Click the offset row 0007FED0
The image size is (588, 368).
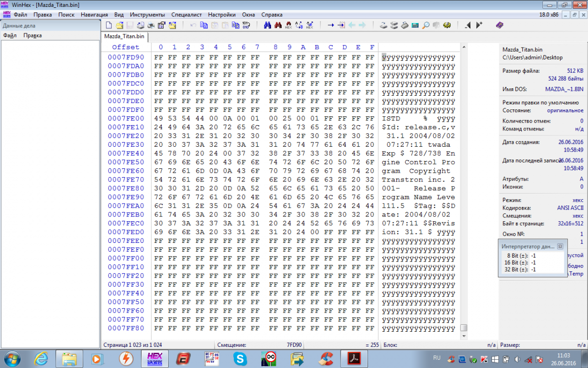tap(126, 232)
